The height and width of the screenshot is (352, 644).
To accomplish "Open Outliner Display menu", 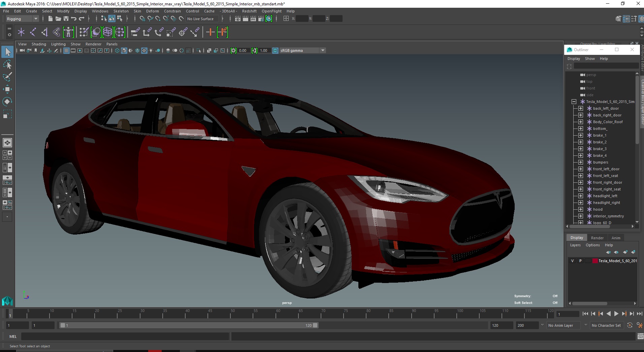I will click(574, 59).
